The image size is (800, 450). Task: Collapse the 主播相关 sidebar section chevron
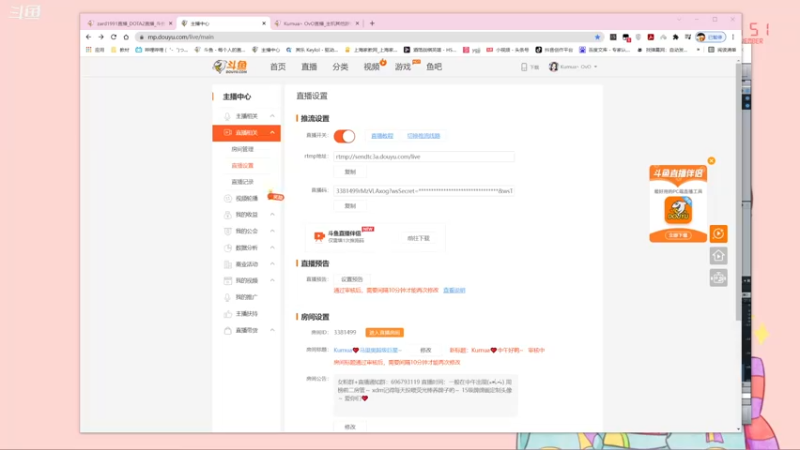[x=272, y=116]
